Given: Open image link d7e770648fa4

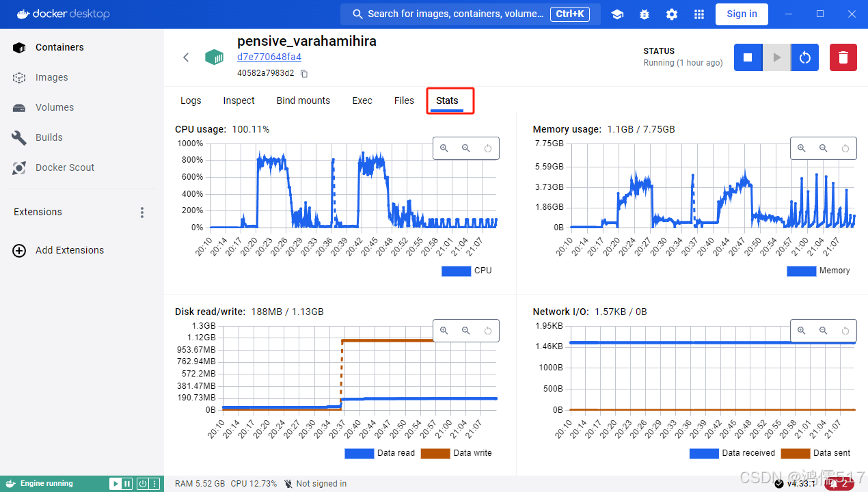Looking at the screenshot, I should [x=269, y=57].
